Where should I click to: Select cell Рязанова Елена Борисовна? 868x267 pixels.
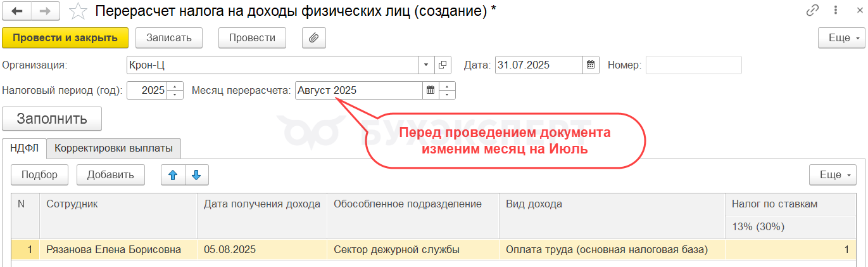[x=118, y=250]
